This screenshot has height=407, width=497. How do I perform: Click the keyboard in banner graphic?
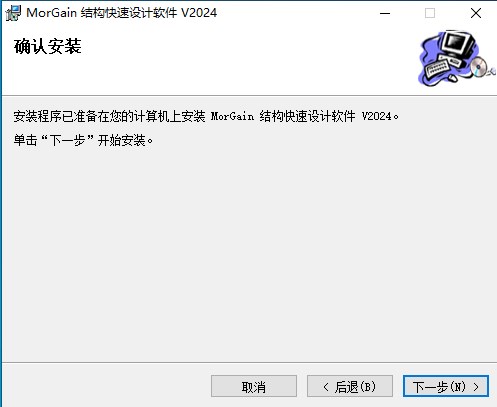[x=438, y=67]
